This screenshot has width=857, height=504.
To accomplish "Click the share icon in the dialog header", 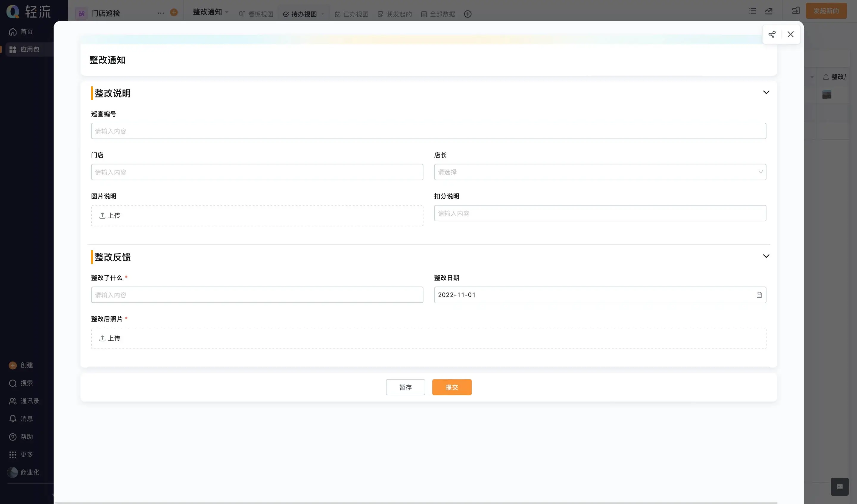I will [772, 34].
